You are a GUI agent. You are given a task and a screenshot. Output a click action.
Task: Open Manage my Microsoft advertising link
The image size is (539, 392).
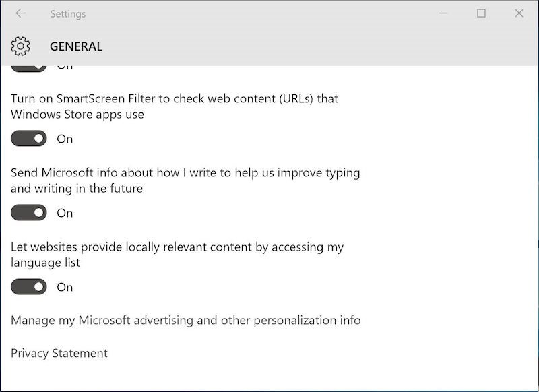coord(185,320)
